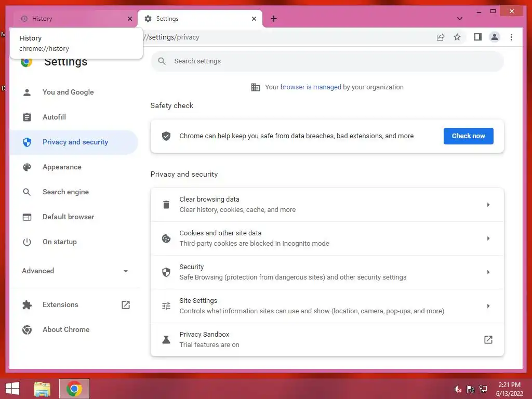
Task: Click the flask icon beside Privacy Sandbox
Action: coord(166,340)
